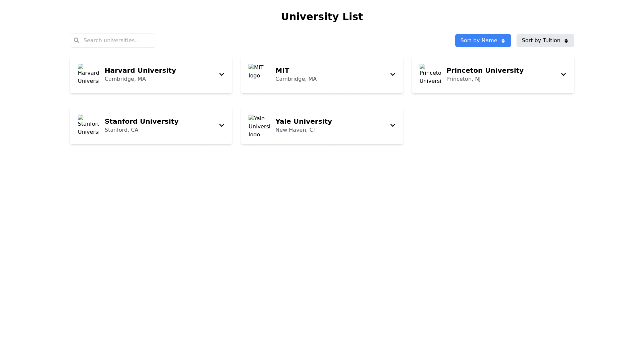Click the magnifying glass search icon
The image size is (644, 362).
(76, 40)
